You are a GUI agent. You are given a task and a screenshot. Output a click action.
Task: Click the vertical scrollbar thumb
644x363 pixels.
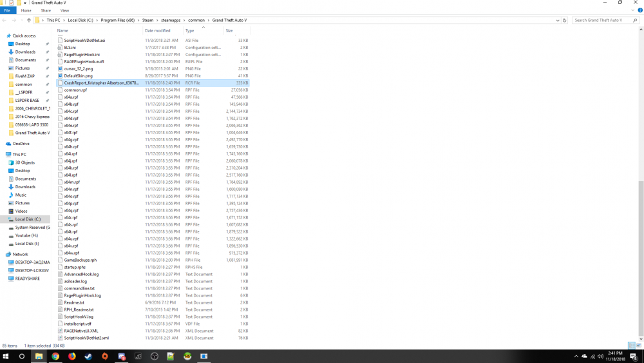click(x=641, y=258)
